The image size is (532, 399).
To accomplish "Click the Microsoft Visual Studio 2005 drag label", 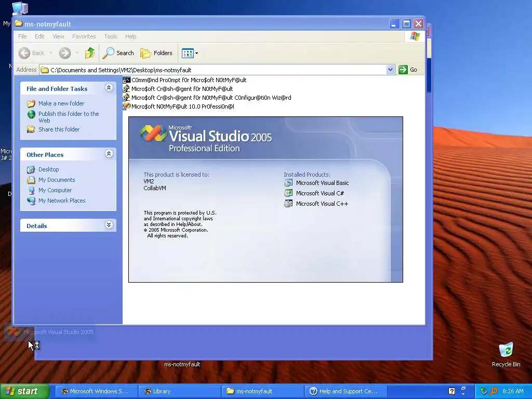I will (x=58, y=332).
